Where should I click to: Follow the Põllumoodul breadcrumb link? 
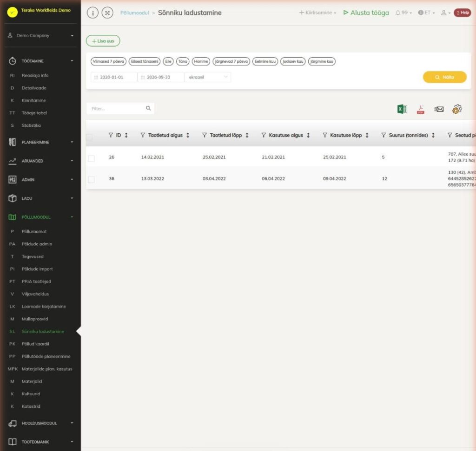pos(134,13)
